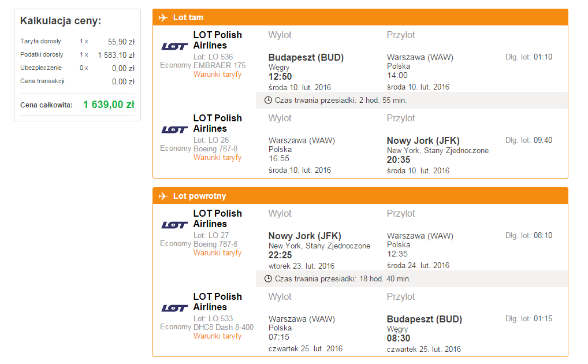Click the Podatki dorosły price row
Image resolution: width=588 pixels, height=364 pixels.
pyautogui.click(x=77, y=55)
